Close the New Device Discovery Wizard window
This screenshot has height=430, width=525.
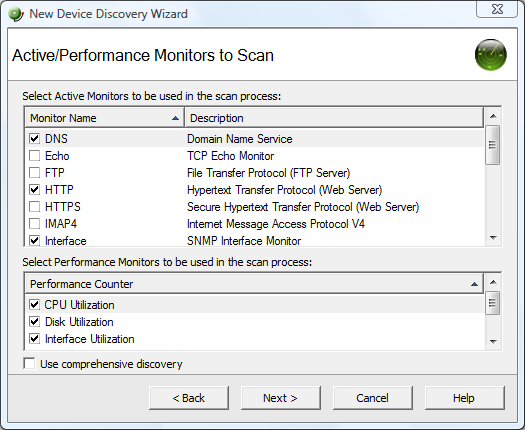tap(497, 9)
